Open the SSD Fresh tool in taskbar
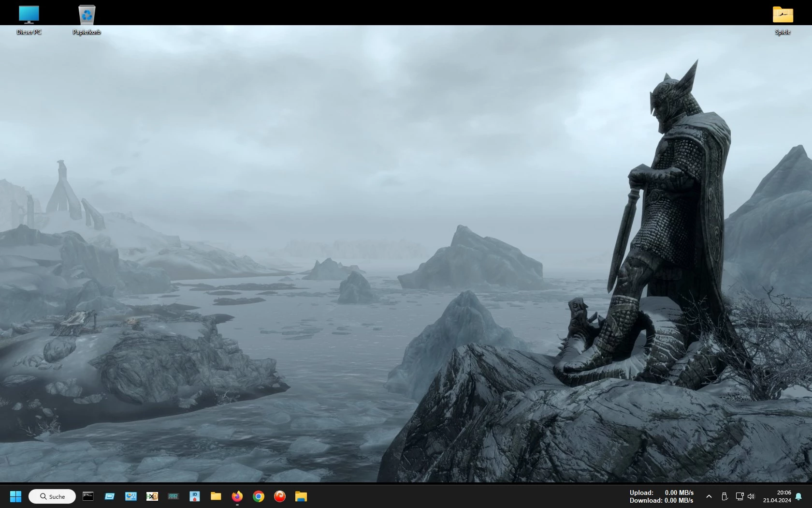Screen dimensions: 812x508 174,496
